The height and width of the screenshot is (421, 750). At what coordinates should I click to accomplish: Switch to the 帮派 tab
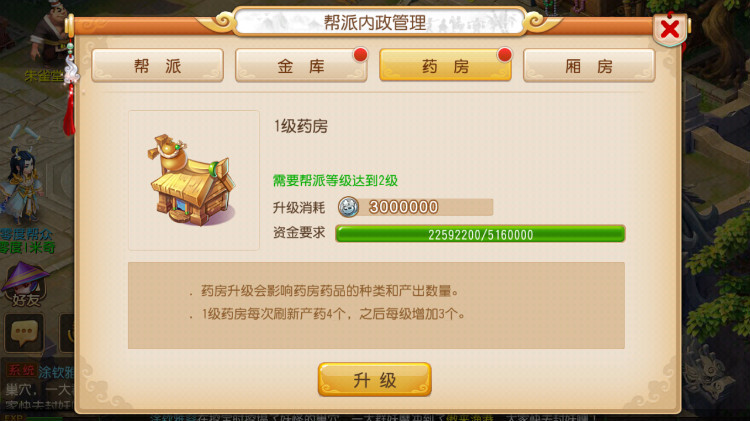coord(157,66)
